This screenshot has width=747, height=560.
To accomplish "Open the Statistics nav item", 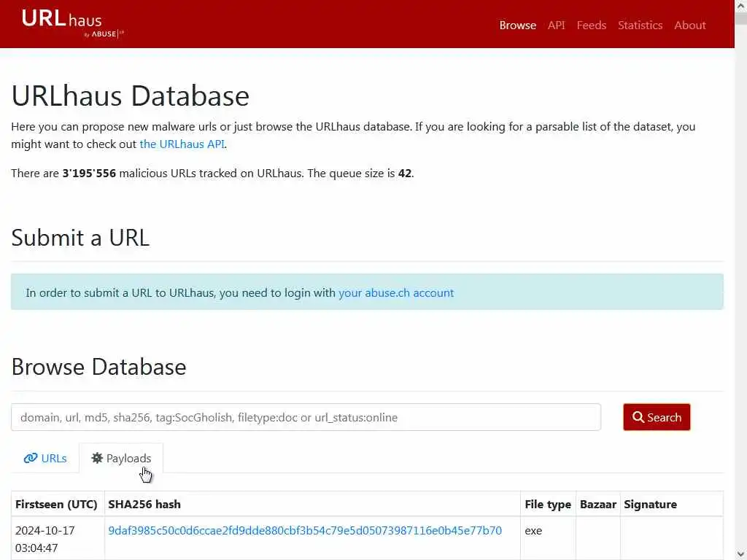I will [640, 26].
